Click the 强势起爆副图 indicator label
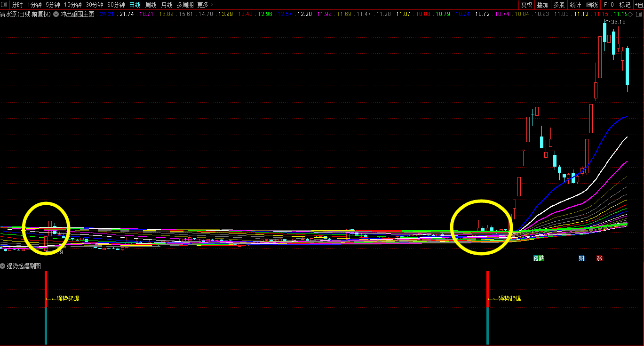Screen dimensions: 644x346 point(24,266)
